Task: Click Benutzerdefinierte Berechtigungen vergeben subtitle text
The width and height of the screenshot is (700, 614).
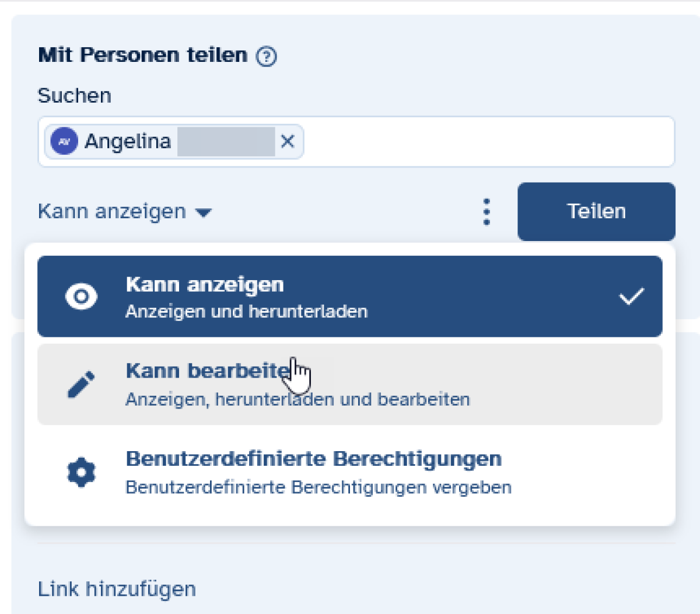Action: tap(318, 487)
